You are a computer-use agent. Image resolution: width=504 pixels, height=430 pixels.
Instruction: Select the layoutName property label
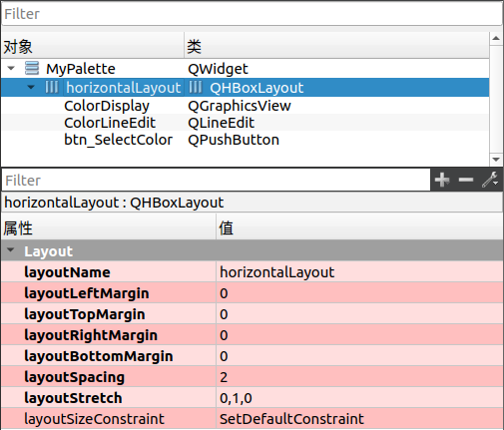67,272
